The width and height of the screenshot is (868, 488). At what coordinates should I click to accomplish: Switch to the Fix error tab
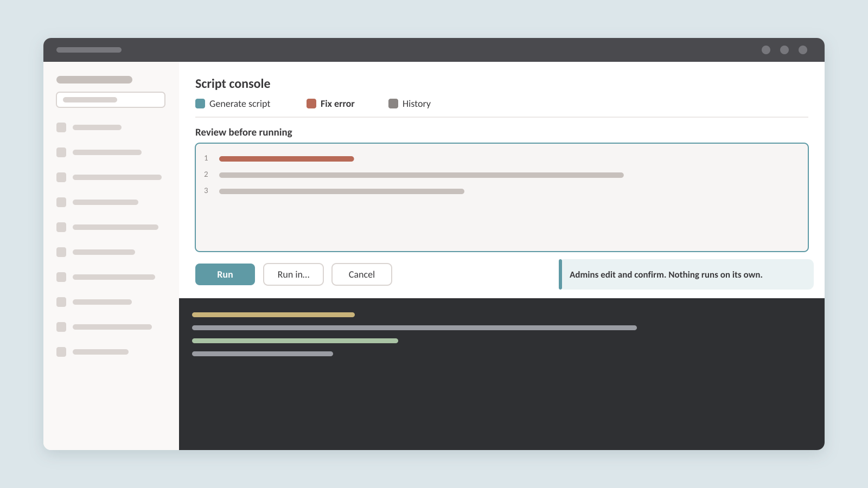pyautogui.click(x=330, y=104)
